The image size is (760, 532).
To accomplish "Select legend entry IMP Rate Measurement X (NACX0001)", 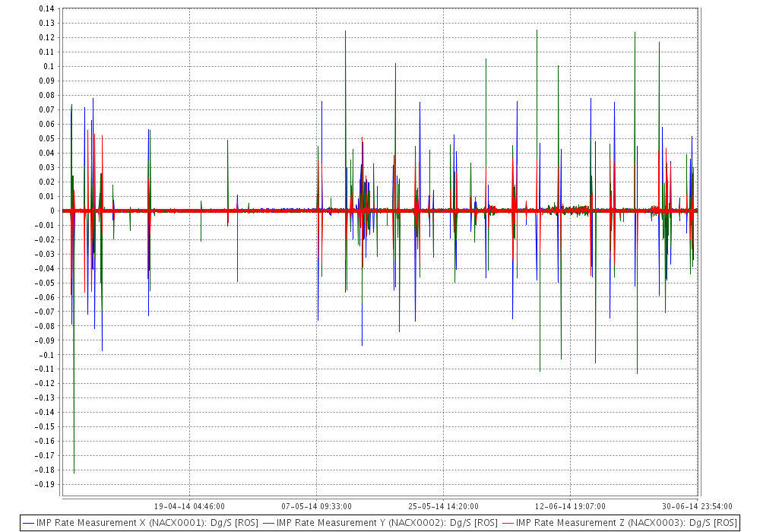I will pos(147,523).
